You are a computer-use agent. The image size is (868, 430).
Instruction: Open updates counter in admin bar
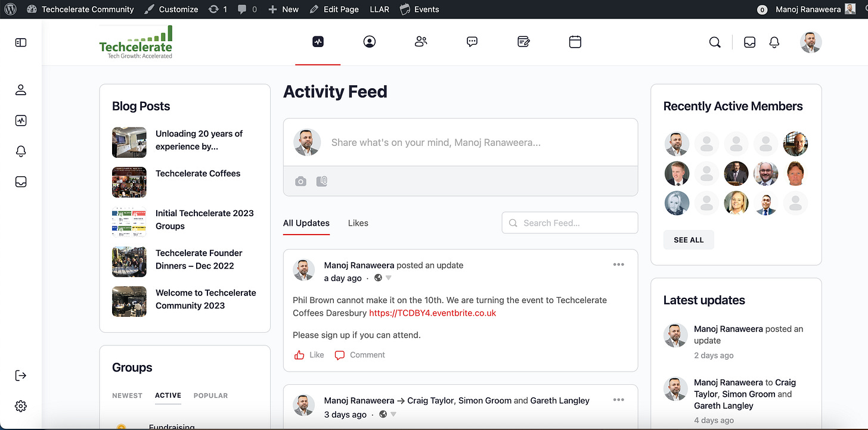pos(218,9)
